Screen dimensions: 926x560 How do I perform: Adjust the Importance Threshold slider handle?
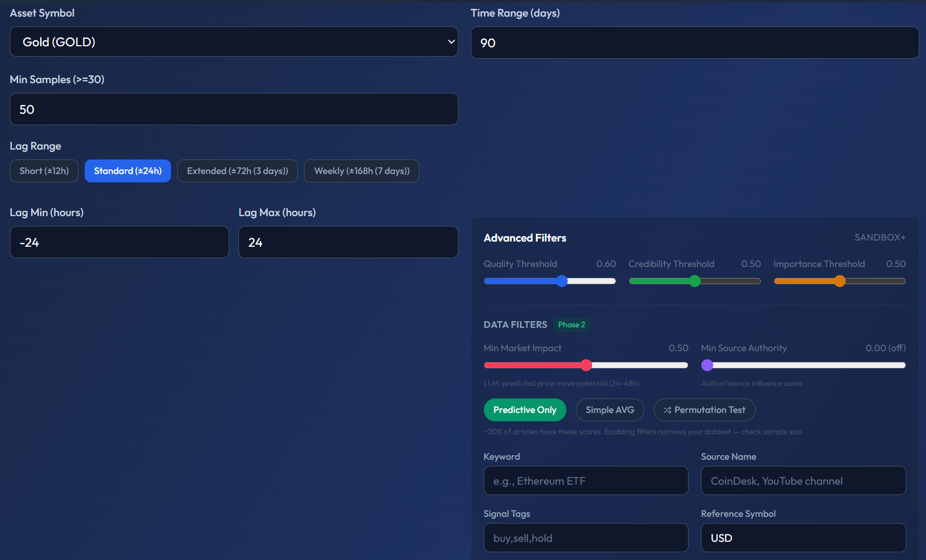840,281
